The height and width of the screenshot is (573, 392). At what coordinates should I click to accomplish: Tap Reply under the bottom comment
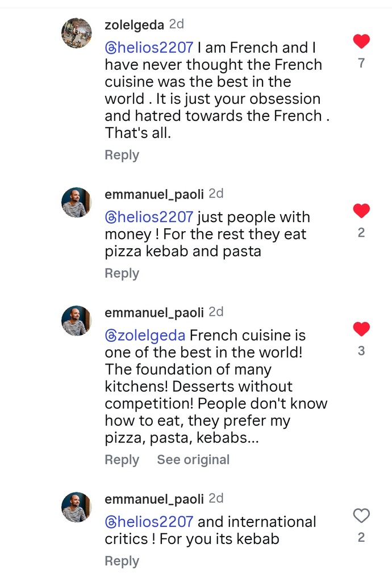pyautogui.click(x=122, y=561)
